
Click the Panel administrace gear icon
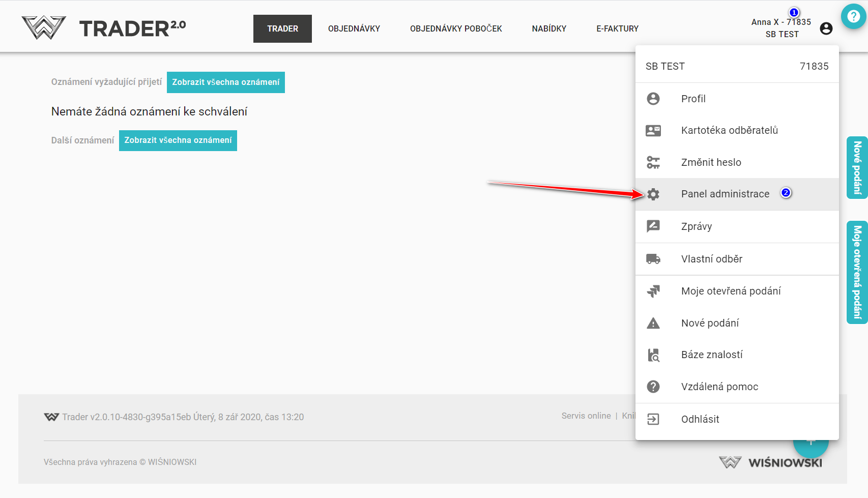click(653, 194)
